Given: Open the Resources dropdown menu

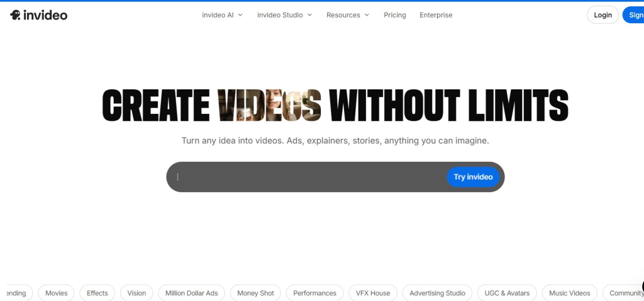Looking at the screenshot, I should (x=347, y=15).
